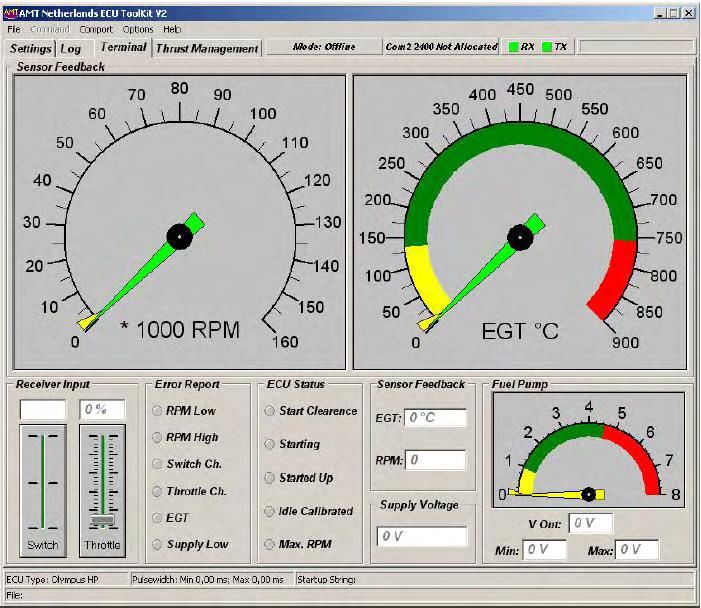Minimize the ECU ToolKit window
701x608 pixels.
[x=659, y=13]
